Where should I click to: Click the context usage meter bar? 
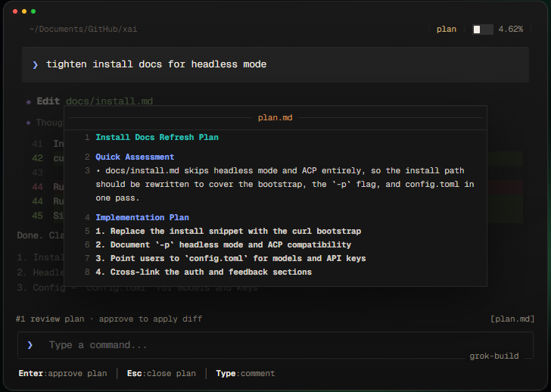point(482,30)
